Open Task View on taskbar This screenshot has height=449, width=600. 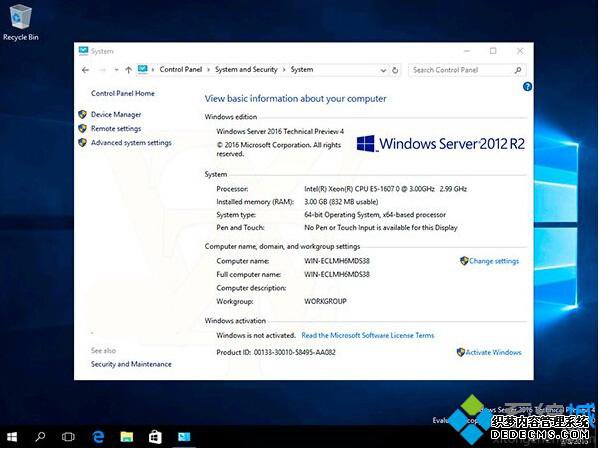point(68,437)
